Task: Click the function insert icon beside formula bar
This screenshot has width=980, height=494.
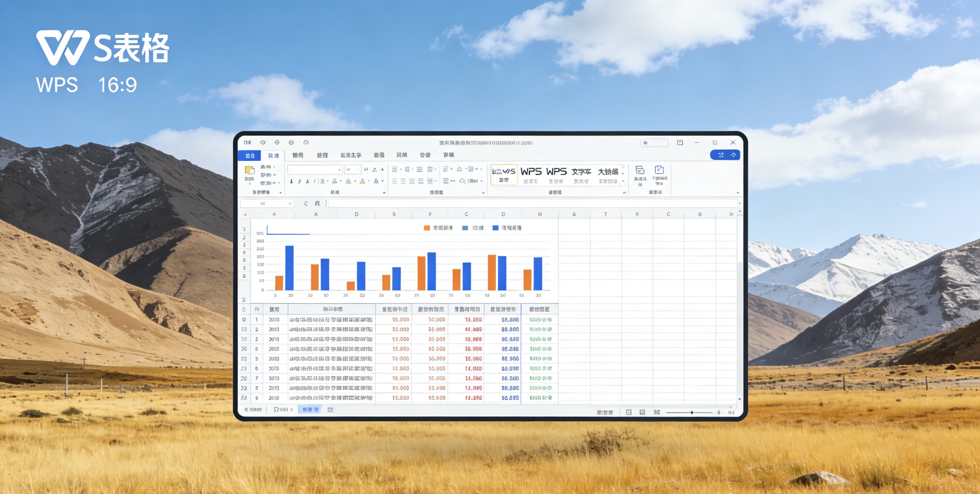Action: [317, 203]
